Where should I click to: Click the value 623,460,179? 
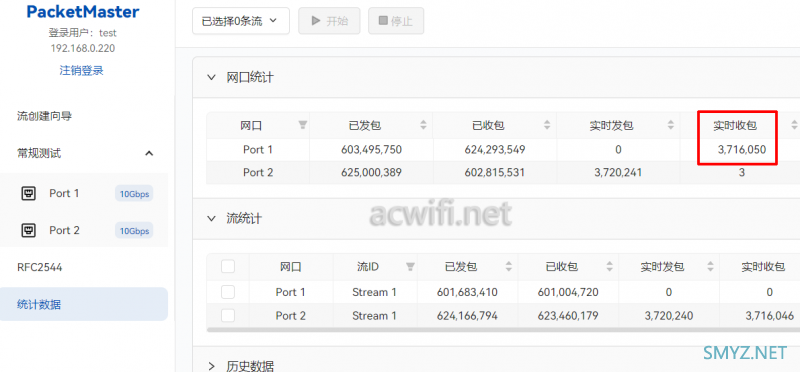(568, 316)
